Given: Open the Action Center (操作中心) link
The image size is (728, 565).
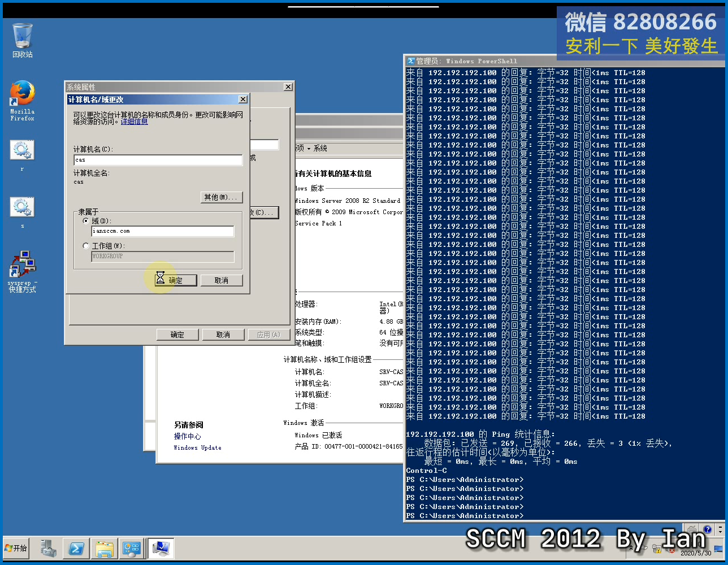Looking at the screenshot, I should coord(187,436).
